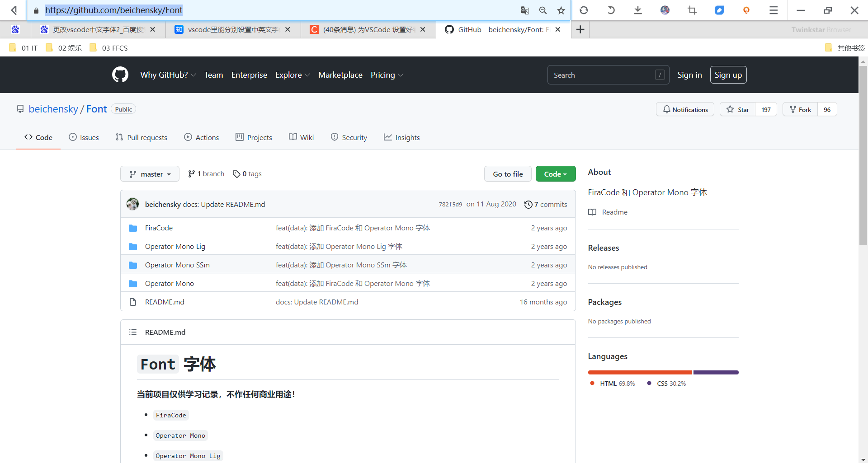This screenshot has width=868, height=463.
Task: Click the Go to file button
Action: coord(508,174)
